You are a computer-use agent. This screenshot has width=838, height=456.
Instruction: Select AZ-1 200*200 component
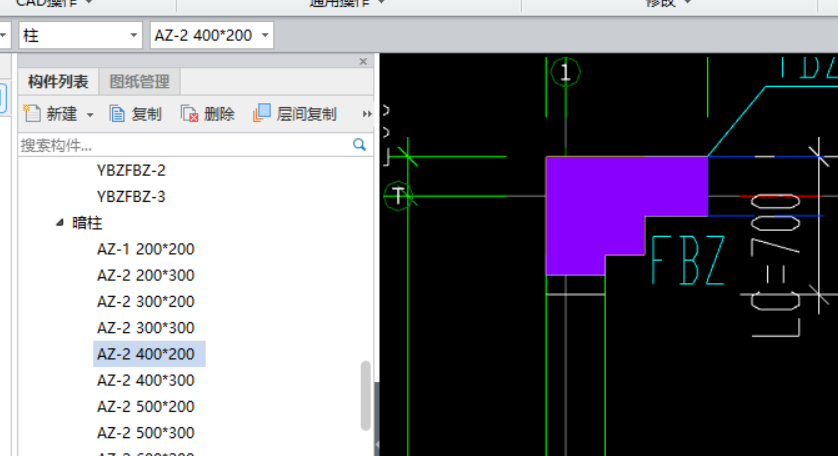pyautogui.click(x=145, y=249)
